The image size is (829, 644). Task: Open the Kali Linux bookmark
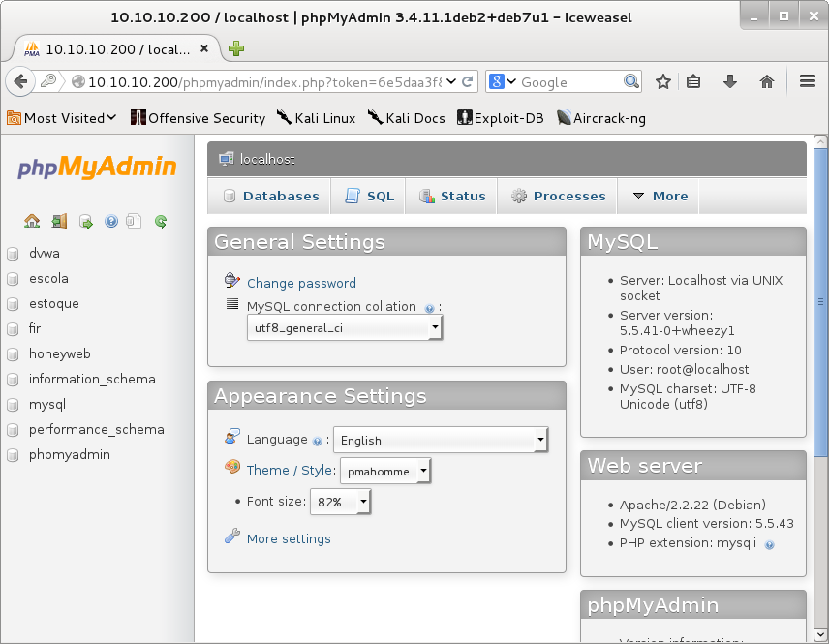click(316, 118)
